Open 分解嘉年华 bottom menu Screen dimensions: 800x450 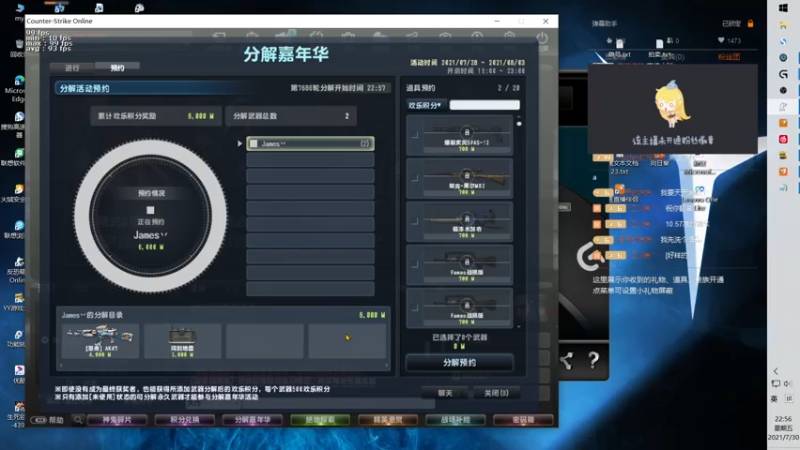(252, 420)
